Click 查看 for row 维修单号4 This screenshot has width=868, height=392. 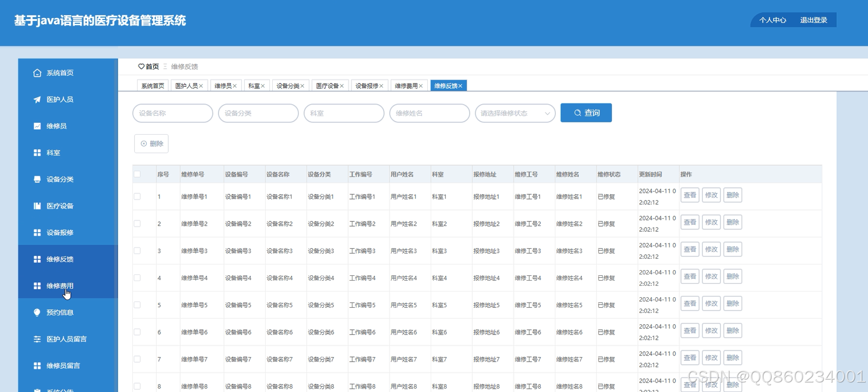pos(690,276)
